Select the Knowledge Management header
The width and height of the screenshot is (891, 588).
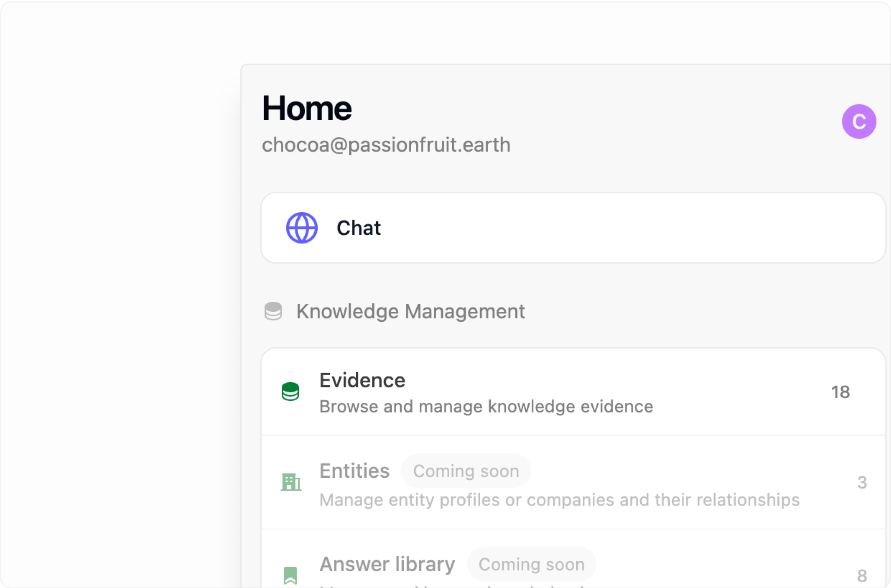click(x=411, y=311)
